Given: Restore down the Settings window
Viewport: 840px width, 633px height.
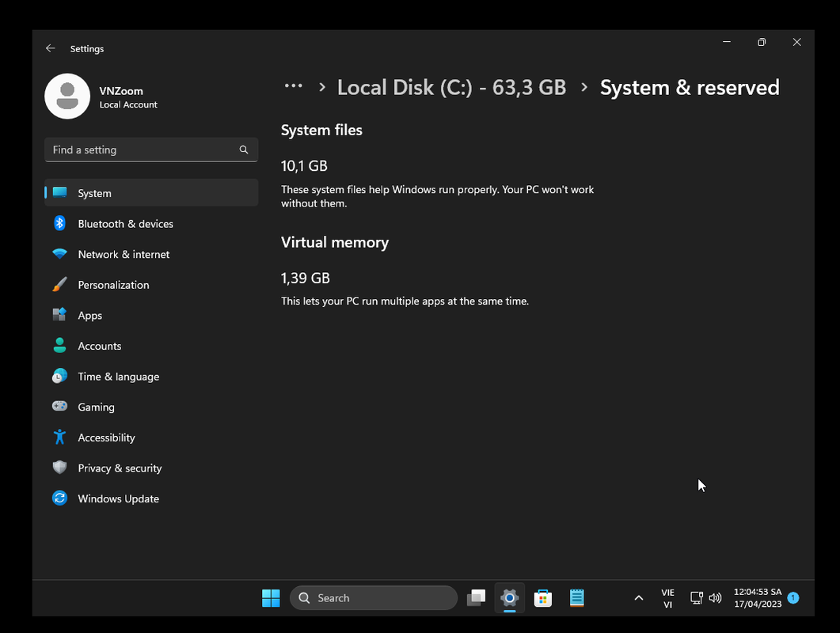Looking at the screenshot, I should pos(762,42).
